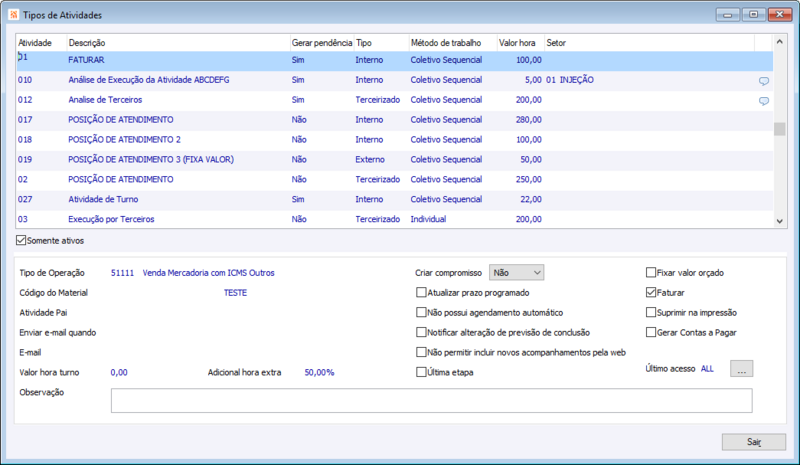Image resolution: width=800 pixels, height=465 pixels.
Task: Click comment bubble icon on Analise de Terceiros row
Action: (764, 101)
